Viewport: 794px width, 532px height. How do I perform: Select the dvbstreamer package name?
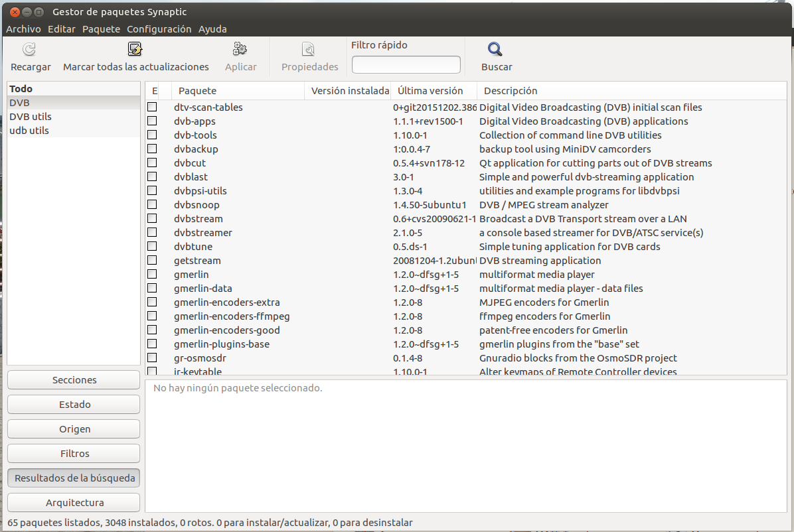pos(202,233)
